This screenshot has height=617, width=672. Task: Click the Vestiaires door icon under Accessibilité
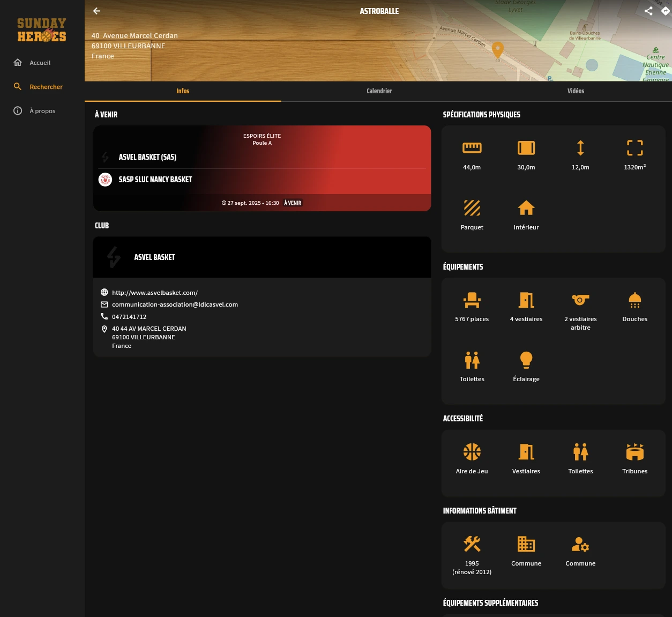(x=526, y=452)
